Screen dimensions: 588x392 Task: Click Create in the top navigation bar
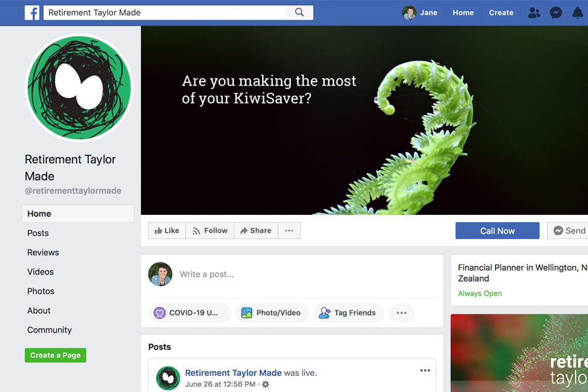[x=501, y=13]
